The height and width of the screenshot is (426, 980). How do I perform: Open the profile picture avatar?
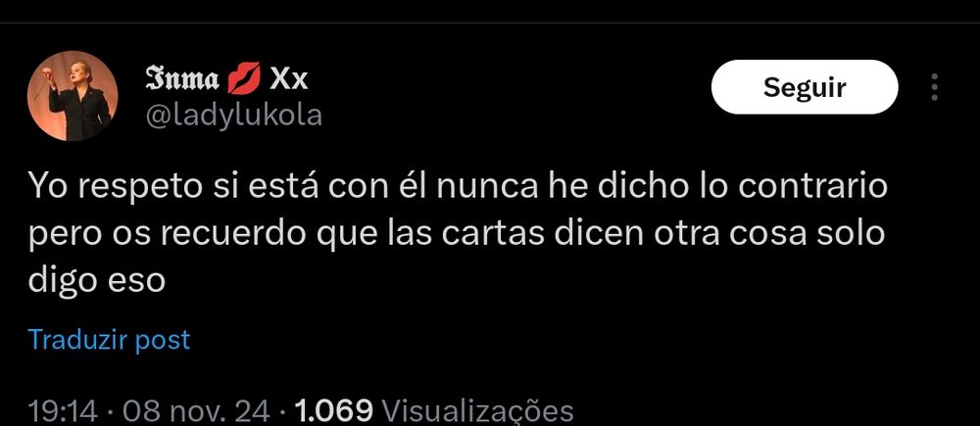pyautogui.click(x=73, y=96)
